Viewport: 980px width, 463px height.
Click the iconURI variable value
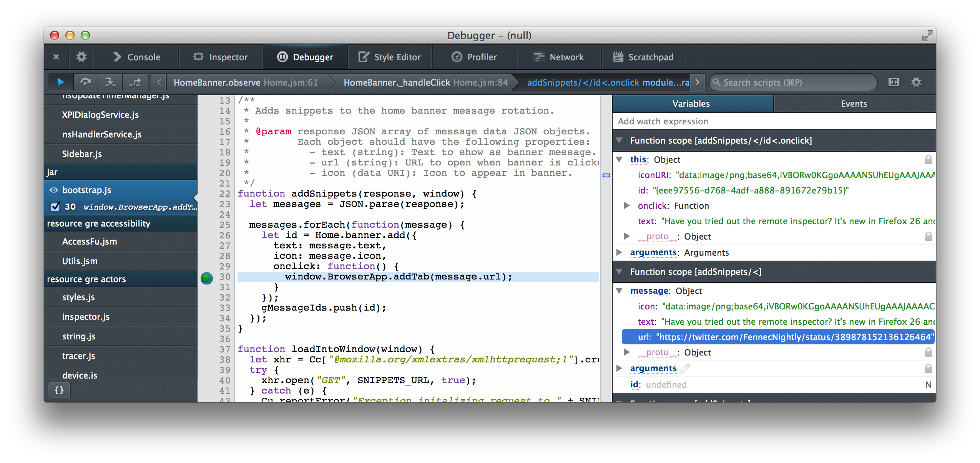[806, 175]
